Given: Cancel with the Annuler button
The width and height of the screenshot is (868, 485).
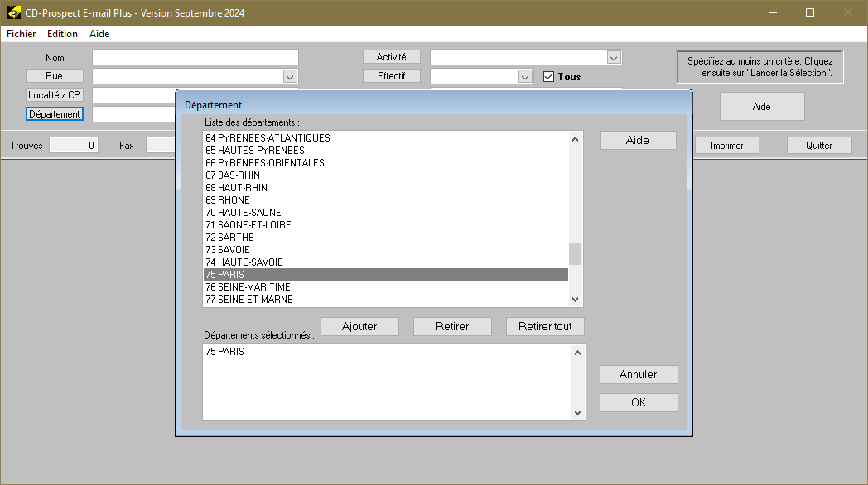Looking at the screenshot, I should 639,374.
